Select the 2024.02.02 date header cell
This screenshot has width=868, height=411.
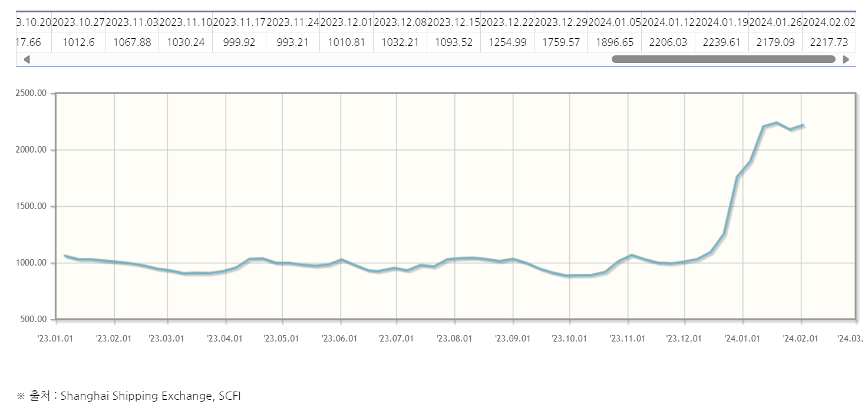pos(829,22)
